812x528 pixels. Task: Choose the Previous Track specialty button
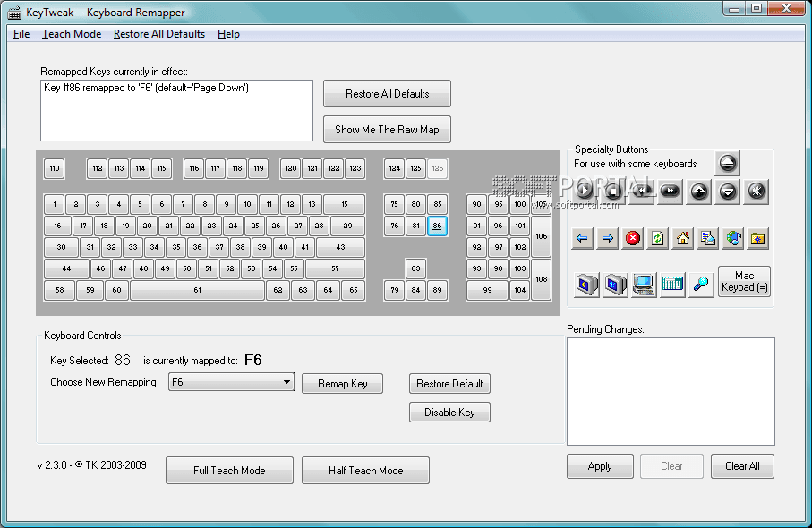pos(642,192)
